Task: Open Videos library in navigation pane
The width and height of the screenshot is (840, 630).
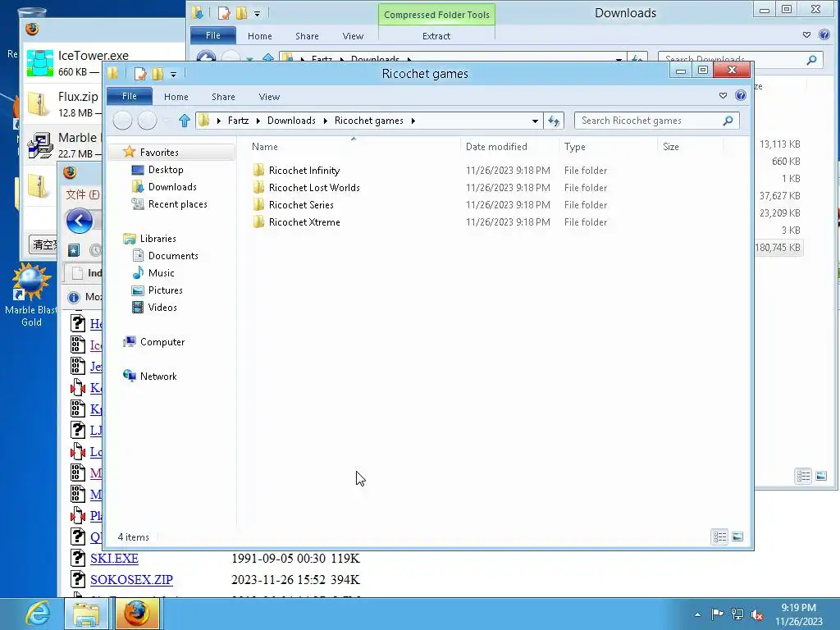Action: point(162,307)
